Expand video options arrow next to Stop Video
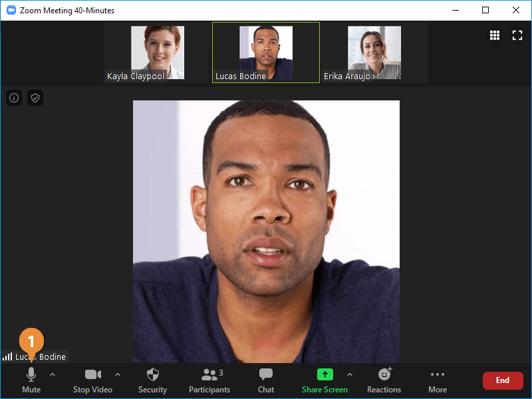This screenshot has height=399, width=532. tap(118, 374)
